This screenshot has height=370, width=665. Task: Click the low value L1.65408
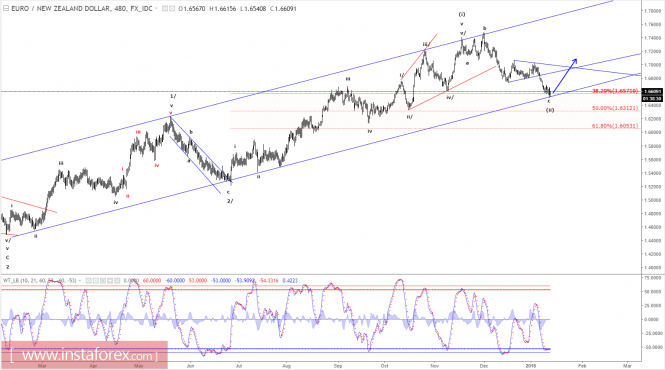[x=253, y=8]
